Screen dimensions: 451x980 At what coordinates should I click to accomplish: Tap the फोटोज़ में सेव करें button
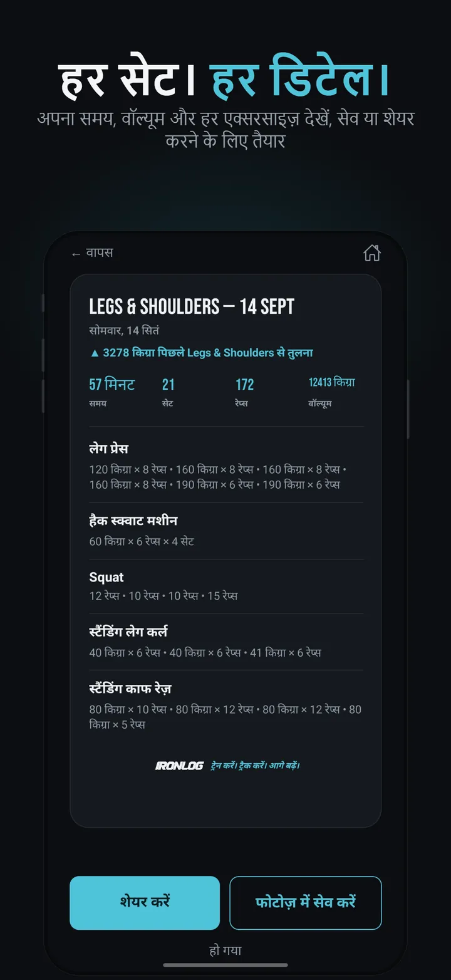point(306,902)
